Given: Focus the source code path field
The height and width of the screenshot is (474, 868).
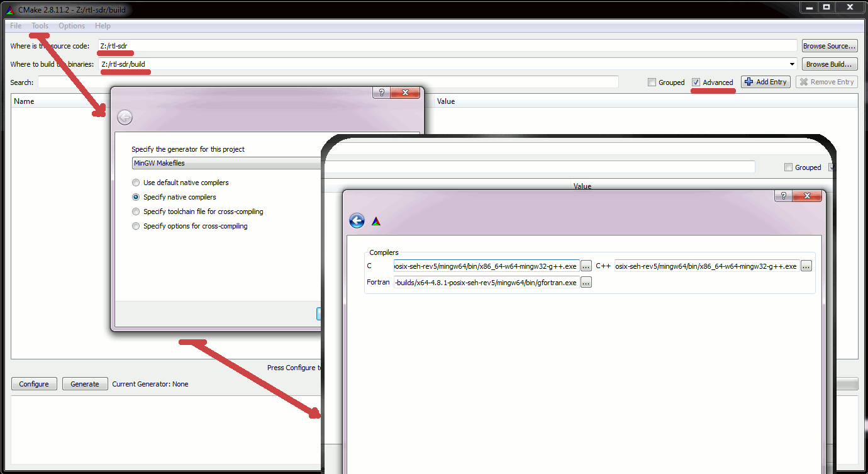Looking at the screenshot, I should pyautogui.click(x=448, y=46).
